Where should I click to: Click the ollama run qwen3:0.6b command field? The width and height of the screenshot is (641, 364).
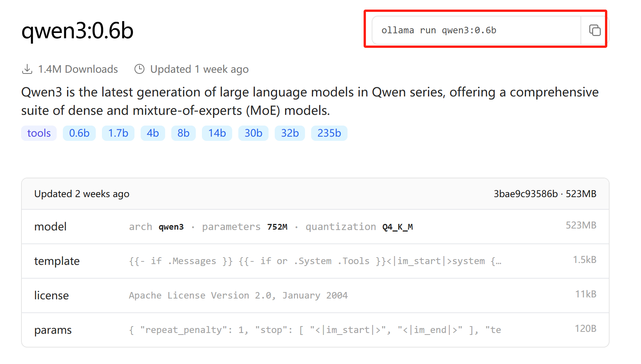[x=476, y=30]
